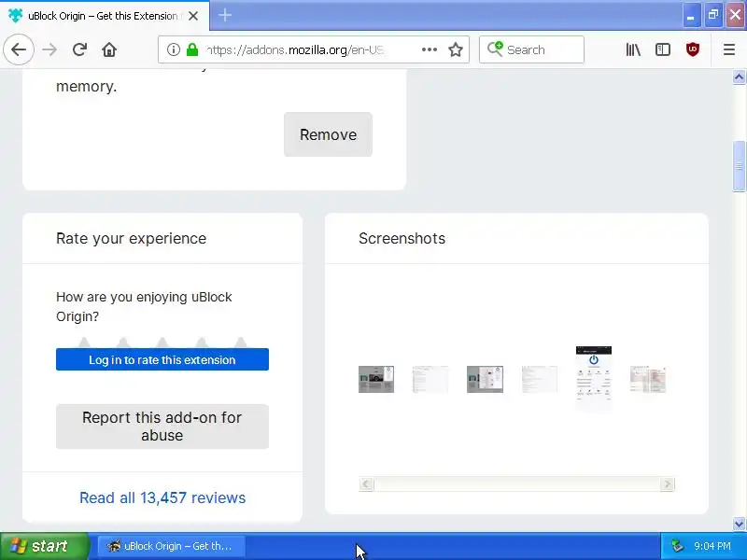Click the page scrollbar up arrow

pyautogui.click(x=739, y=77)
